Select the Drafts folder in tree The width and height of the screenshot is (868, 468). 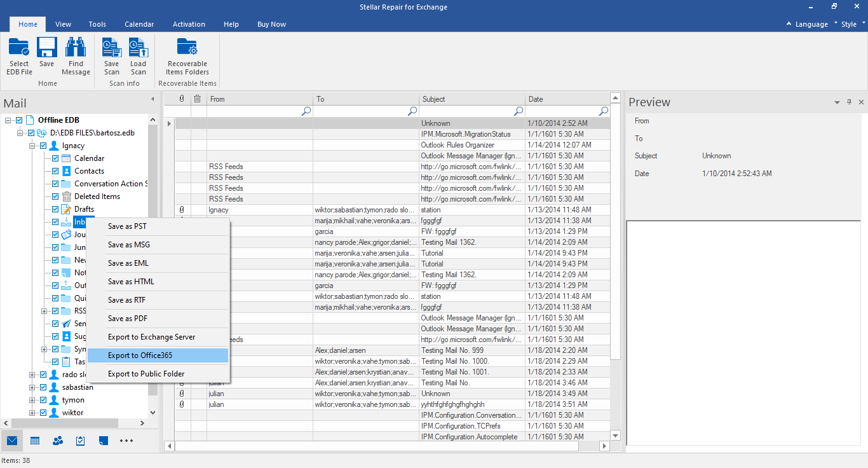[x=84, y=209]
